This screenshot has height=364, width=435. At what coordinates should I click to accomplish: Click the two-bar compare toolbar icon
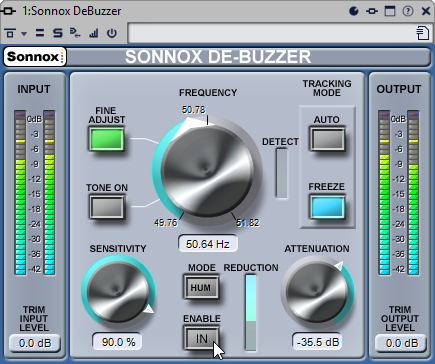40,33
